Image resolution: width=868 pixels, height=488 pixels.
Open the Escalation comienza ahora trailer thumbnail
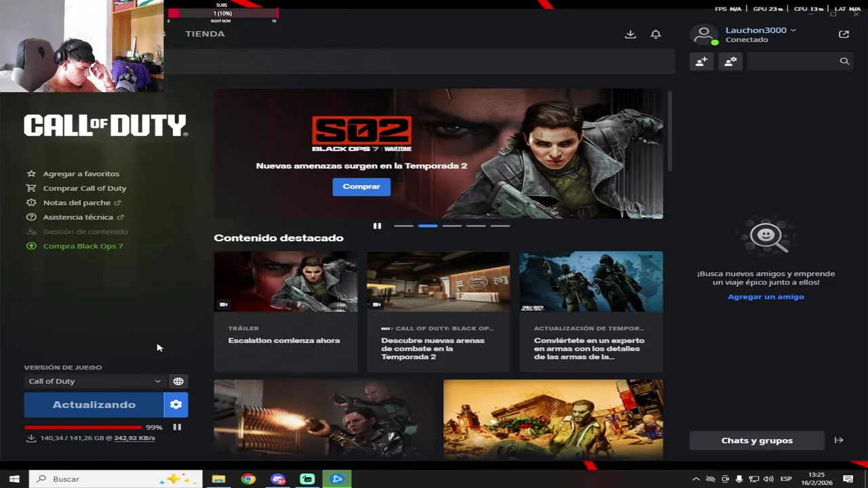point(285,282)
